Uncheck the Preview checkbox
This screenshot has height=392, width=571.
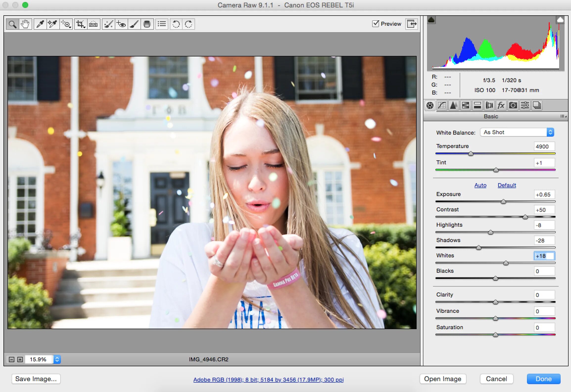tap(376, 24)
